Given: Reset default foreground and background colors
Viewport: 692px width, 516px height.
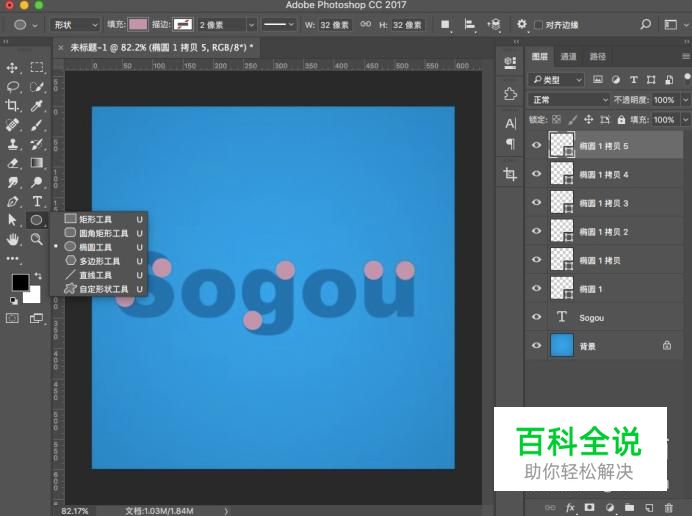Looking at the screenshot, I should point(14,301).
